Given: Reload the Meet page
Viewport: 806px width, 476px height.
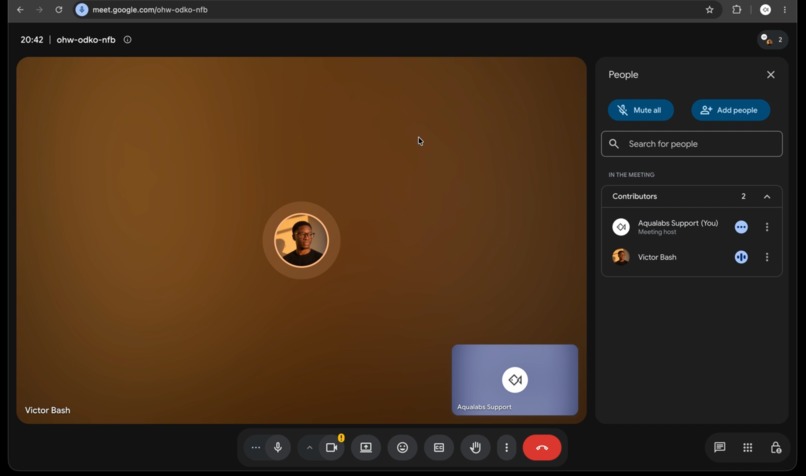Looking at the screenshot, I should pos(59,10).
